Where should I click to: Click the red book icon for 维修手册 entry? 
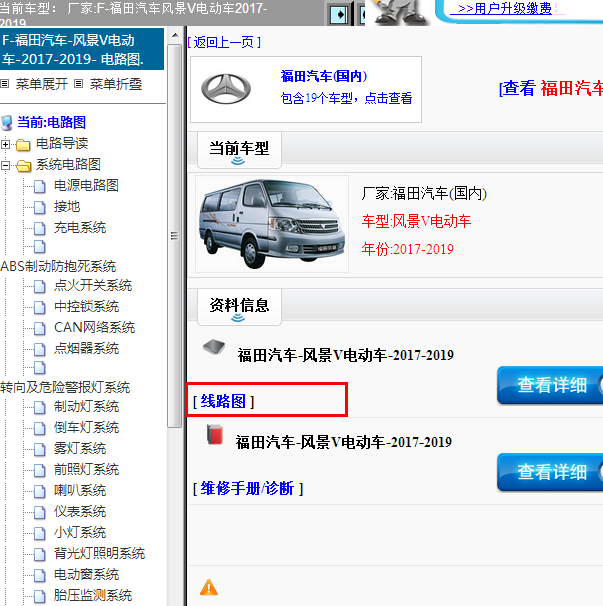click(215, 434)
